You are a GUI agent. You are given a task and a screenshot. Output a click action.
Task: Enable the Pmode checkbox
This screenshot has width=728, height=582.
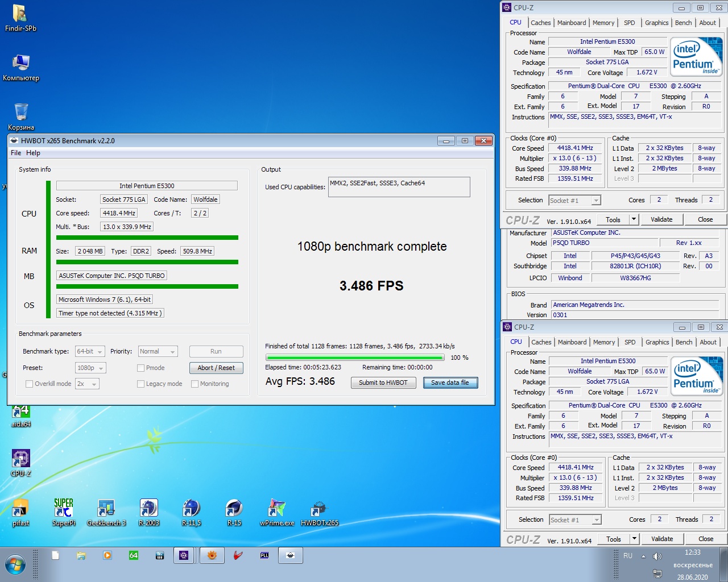(x=140, y=368)
